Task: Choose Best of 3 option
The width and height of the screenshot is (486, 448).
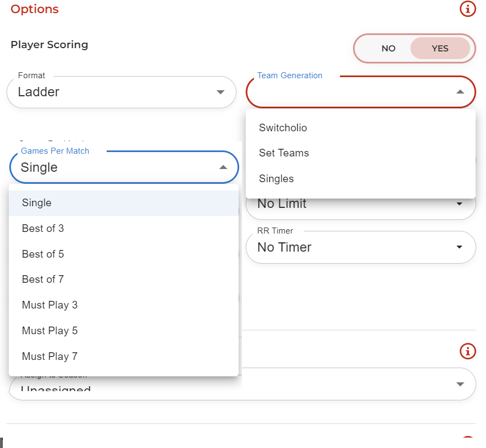Action: (43, 229)
